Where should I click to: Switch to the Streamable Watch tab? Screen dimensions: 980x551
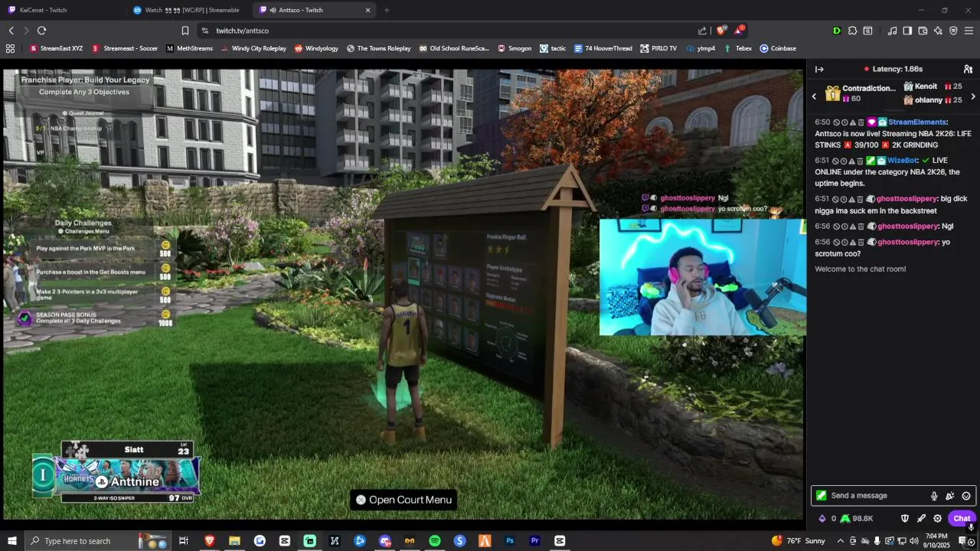click(188, 10)
